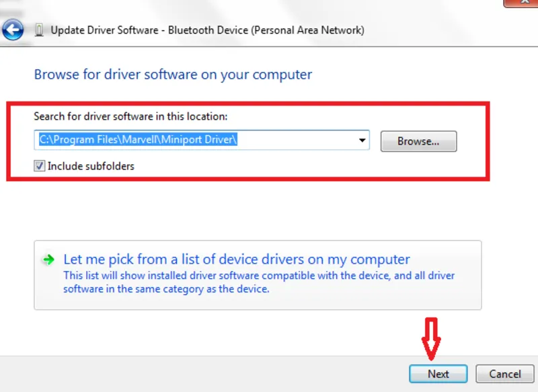This screenshot has width=538, height=392.
Task: Click the blue back arrow button
Action: coord(13,30)
